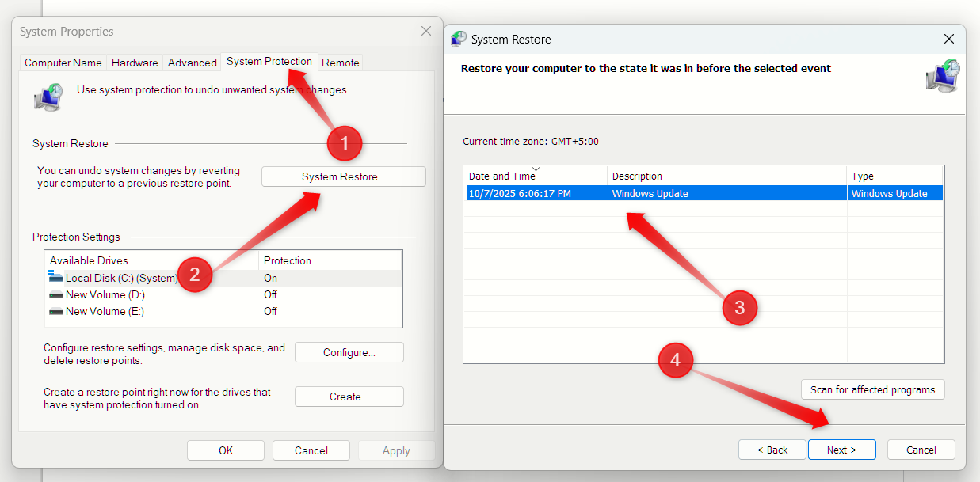This screenshot has width=980, height=482.
Task: Sort by Description column header
Action: coord(726,176)
